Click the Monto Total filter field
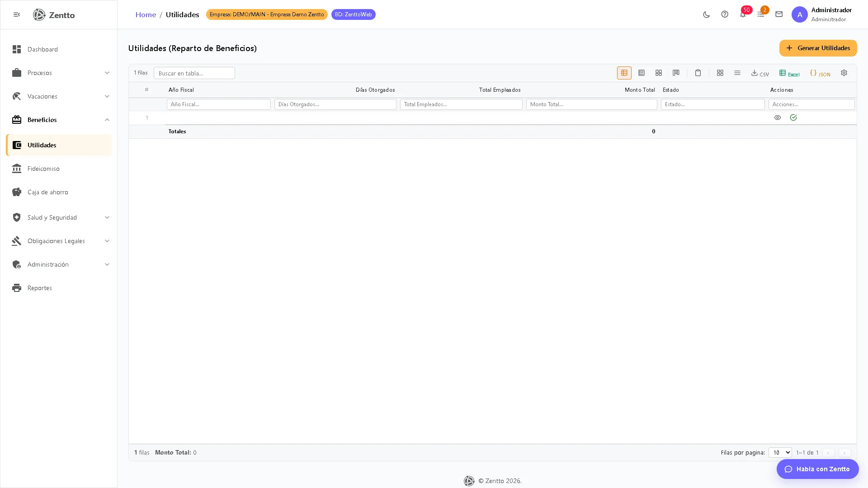The height and width of the screenshot is (488, 868). [x=591, y=104]
